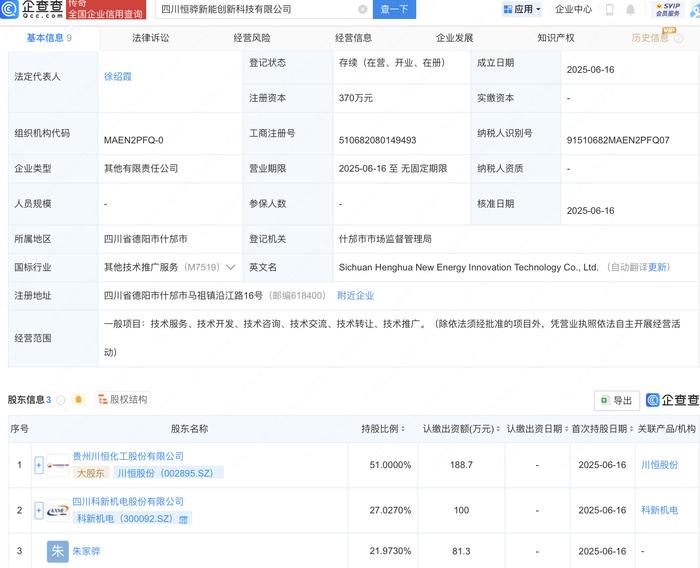The width and height of the screenshot is (700, 568).
Task: Click the SVIP member service icon
Action: coord(668,9)
